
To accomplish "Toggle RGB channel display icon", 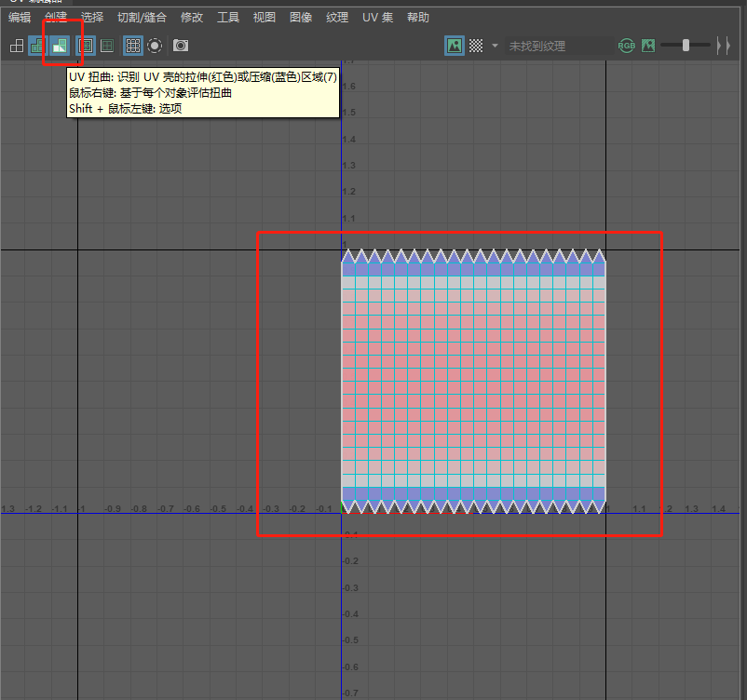I will click(x=627, y=46).
